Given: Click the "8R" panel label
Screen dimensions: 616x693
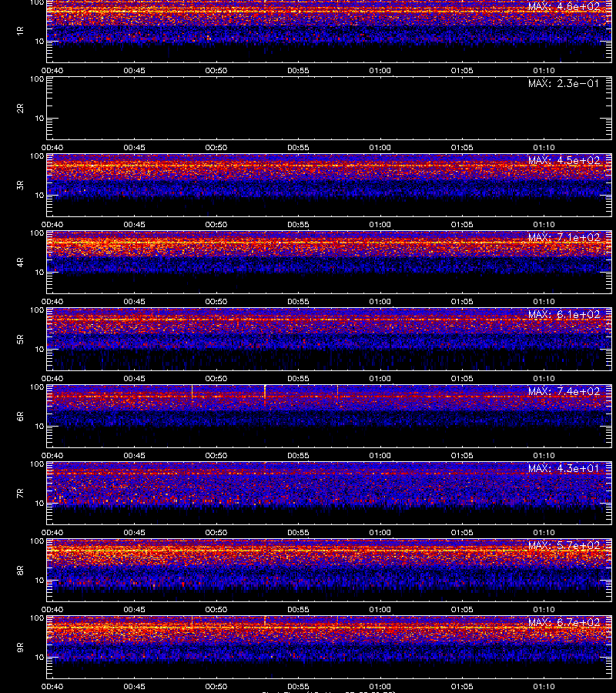Looking at the screenshot, I should click(x=20, y=570).
